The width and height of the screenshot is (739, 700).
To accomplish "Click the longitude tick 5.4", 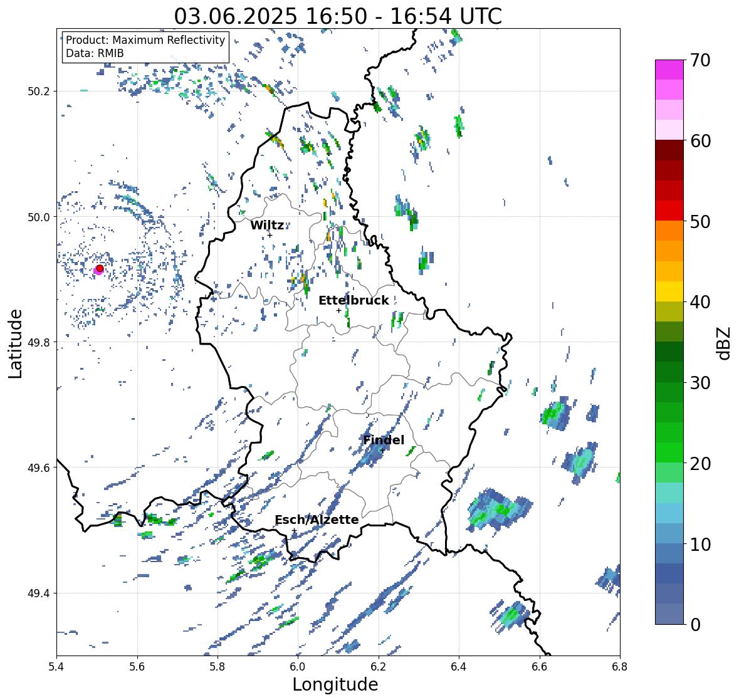I will click(56, 667).
